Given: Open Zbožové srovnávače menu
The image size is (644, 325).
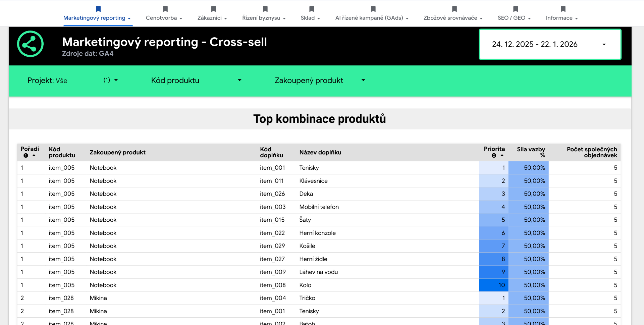Looking at the screenshot, I should 453,18.
